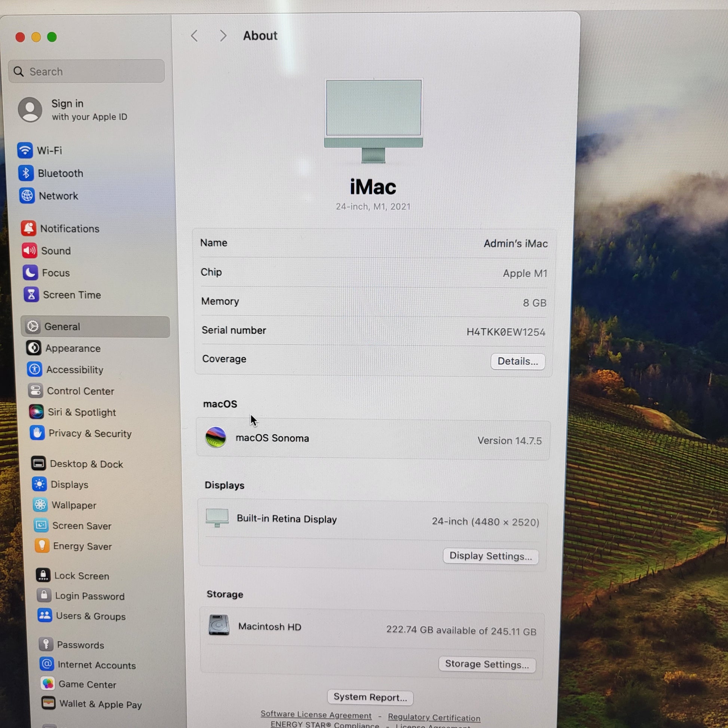The height and width of the screenshot is (728, 728).
Task: Open Game Center icon
Action: pos(48,683)
